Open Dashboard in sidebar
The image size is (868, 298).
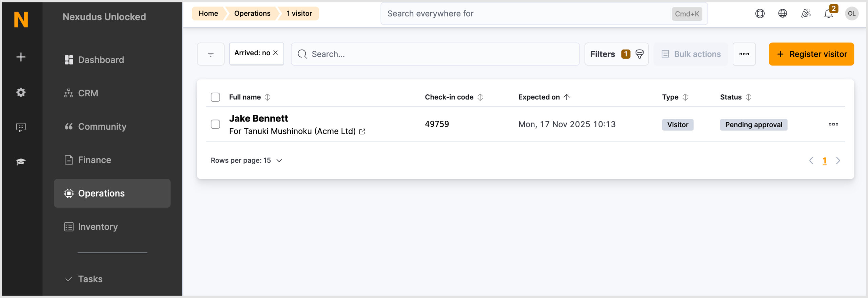coord(112,60)
